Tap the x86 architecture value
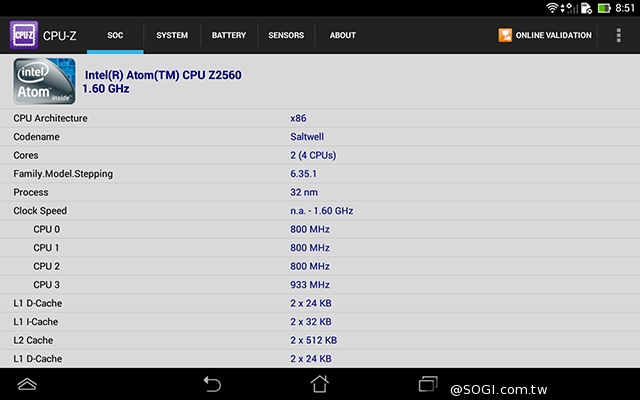Viewport: 640px width, 400px height. tap(298, 118)
